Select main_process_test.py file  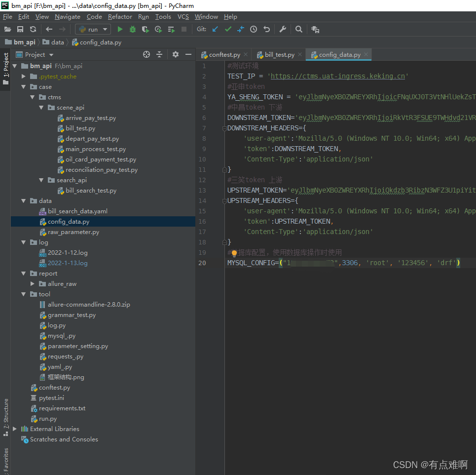pyautogui.click(x=96, y=149)
